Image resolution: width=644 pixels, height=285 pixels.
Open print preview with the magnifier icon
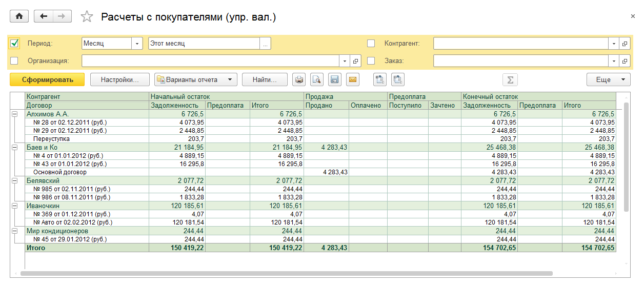click(317, 79)
